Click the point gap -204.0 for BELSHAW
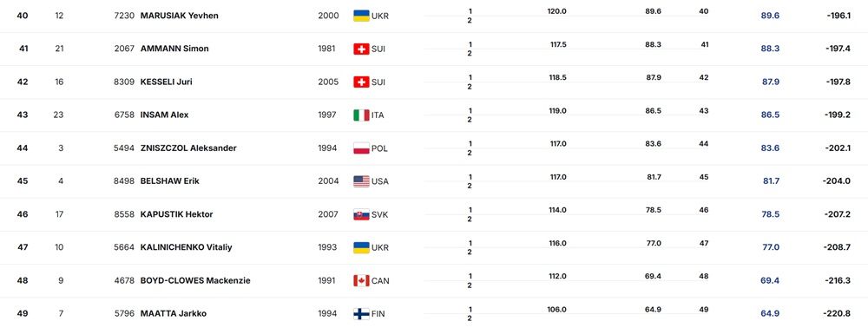Viewport: 868px width, 328px height. pos(837,181)
